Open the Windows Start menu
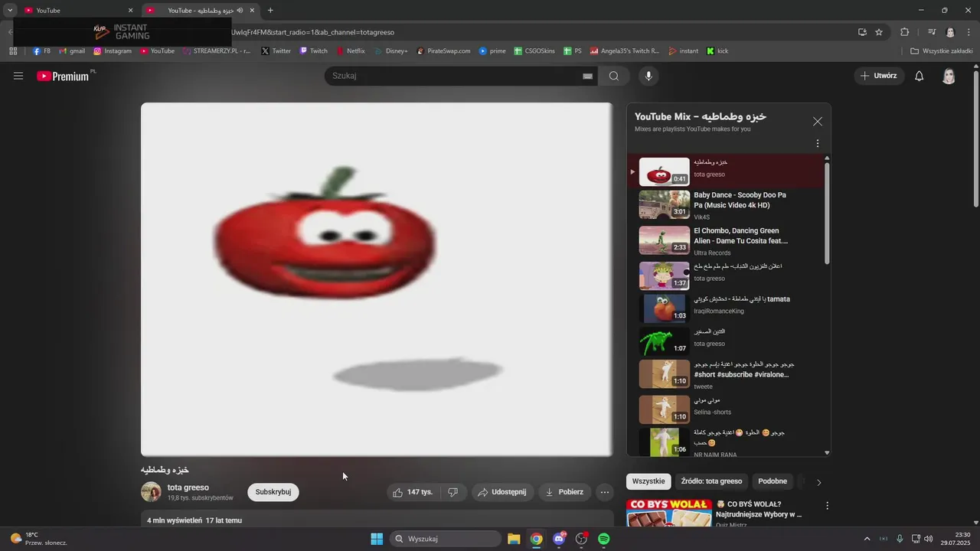Viewport: 980px width, 551px height. pos(377,539)
